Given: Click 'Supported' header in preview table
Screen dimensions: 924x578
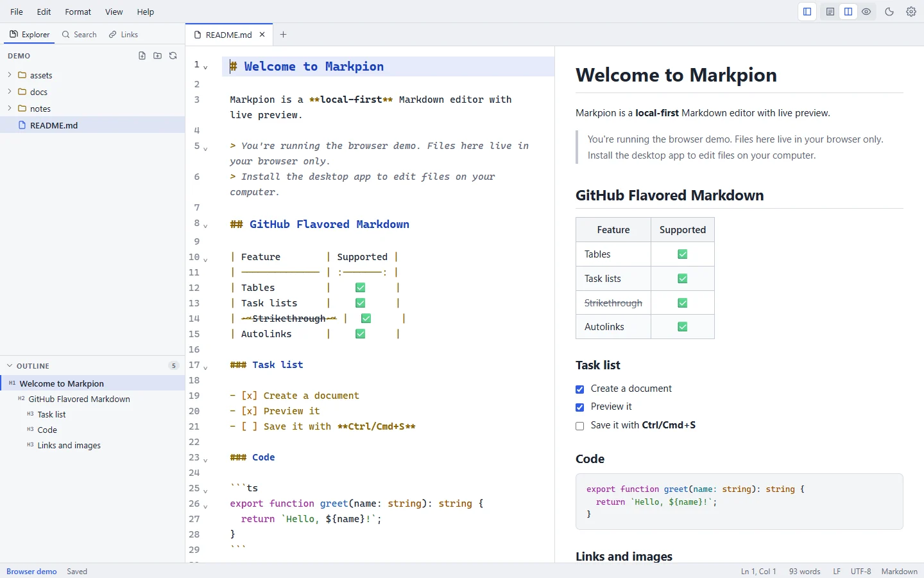Looking at the screenshot, I should [683, 230].
